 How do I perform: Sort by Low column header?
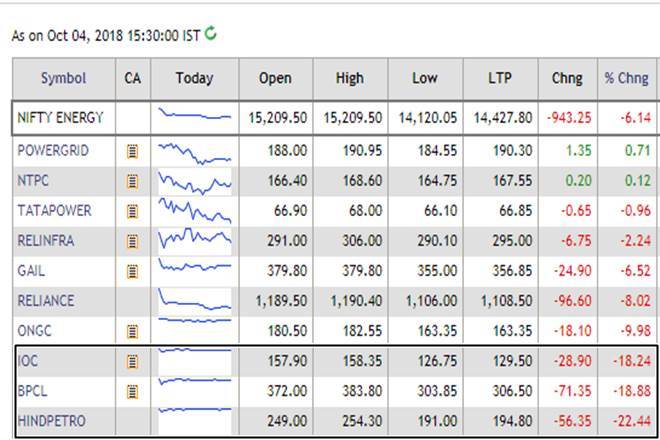pyautogui.click(x=425, y=78)
